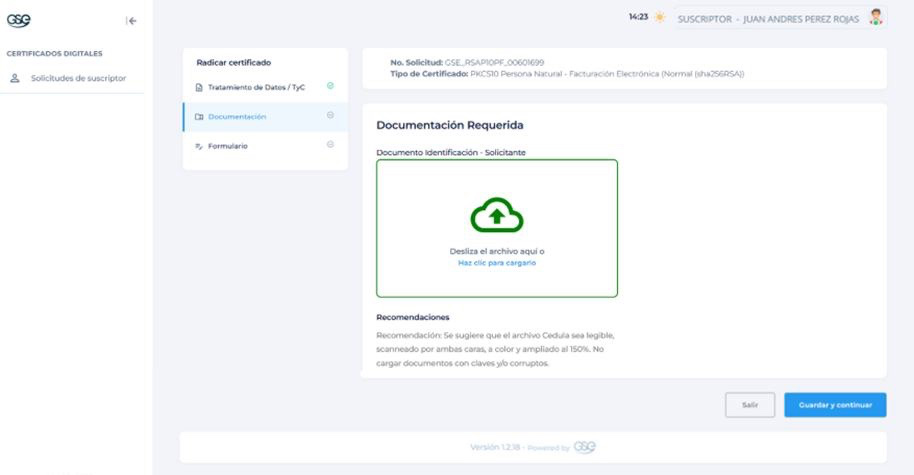The image size is (914, 475).
Task: Click the No. Solicitud number text
Action: coord(494,62)
